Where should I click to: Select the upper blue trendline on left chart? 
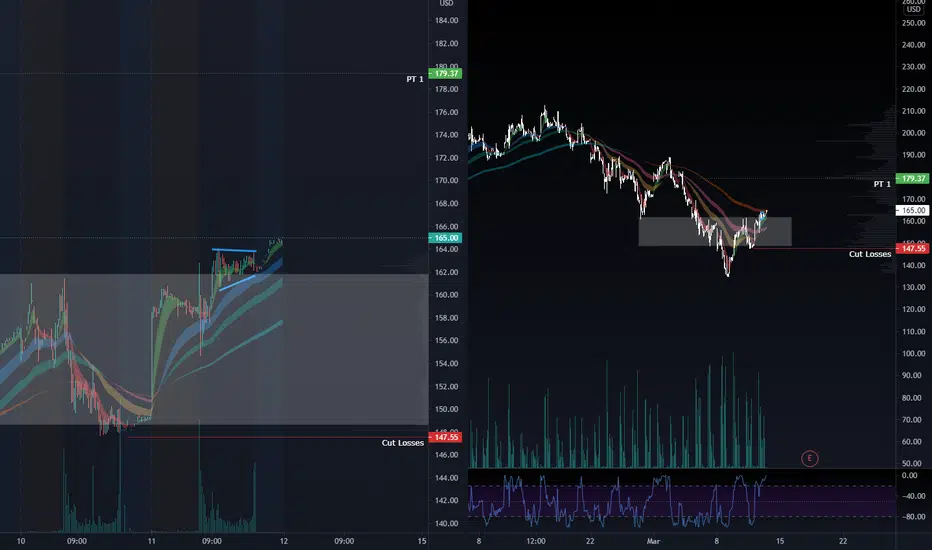234,250
